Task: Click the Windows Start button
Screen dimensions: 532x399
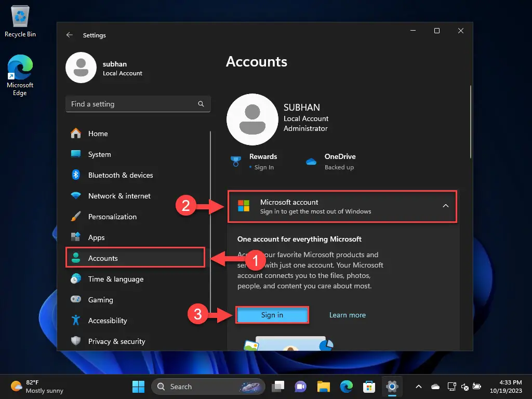Action: click(138, 387)
